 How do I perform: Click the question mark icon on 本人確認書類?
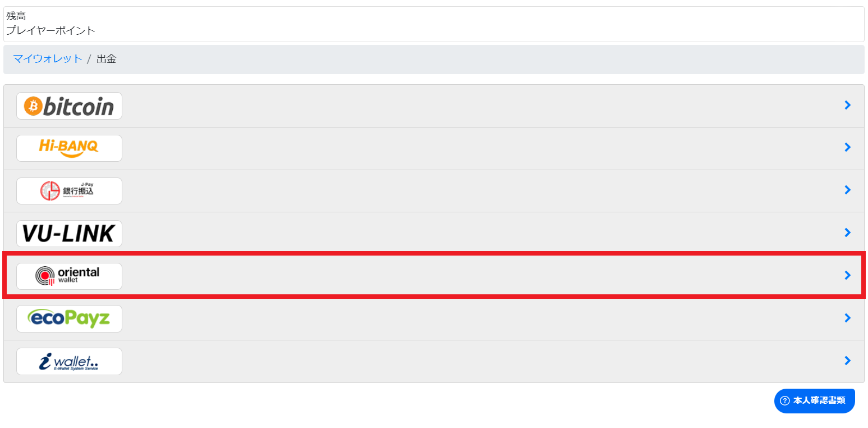[x=785, y=400]
